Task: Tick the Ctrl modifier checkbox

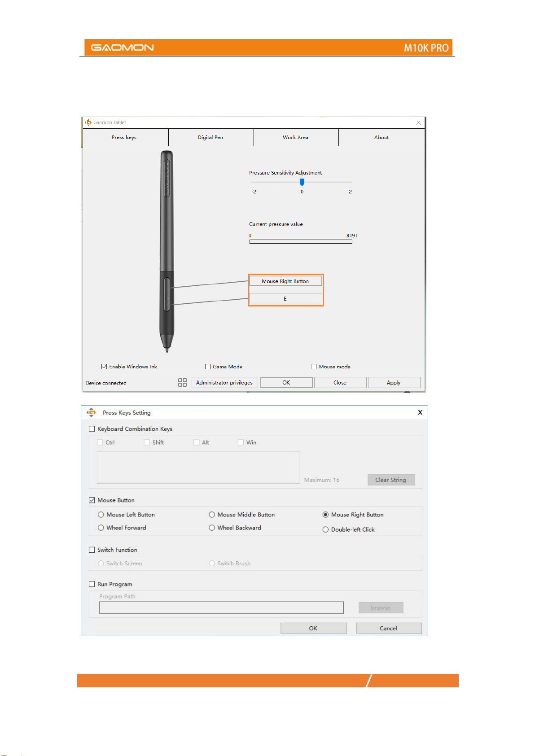Action: tap(100, 442)
